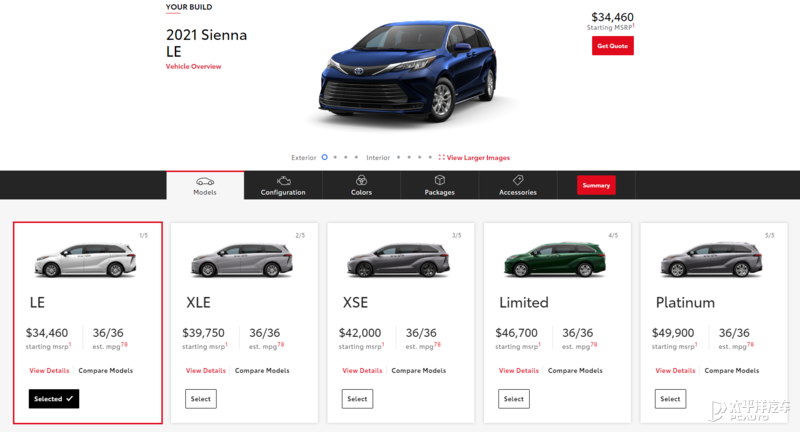The width and height of the screenshot is (800, 432).
Task: Open Packages tab box icon
Action: coord(440,180)
